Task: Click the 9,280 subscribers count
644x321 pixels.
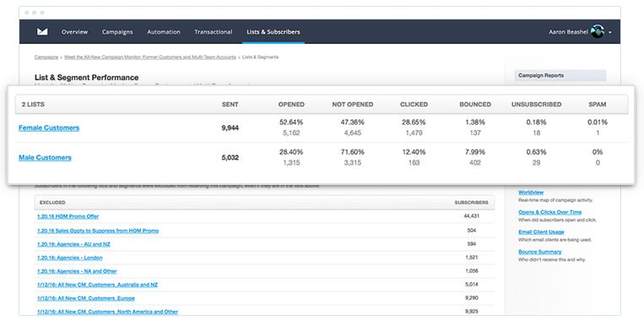Action: (x=472, y=297)
